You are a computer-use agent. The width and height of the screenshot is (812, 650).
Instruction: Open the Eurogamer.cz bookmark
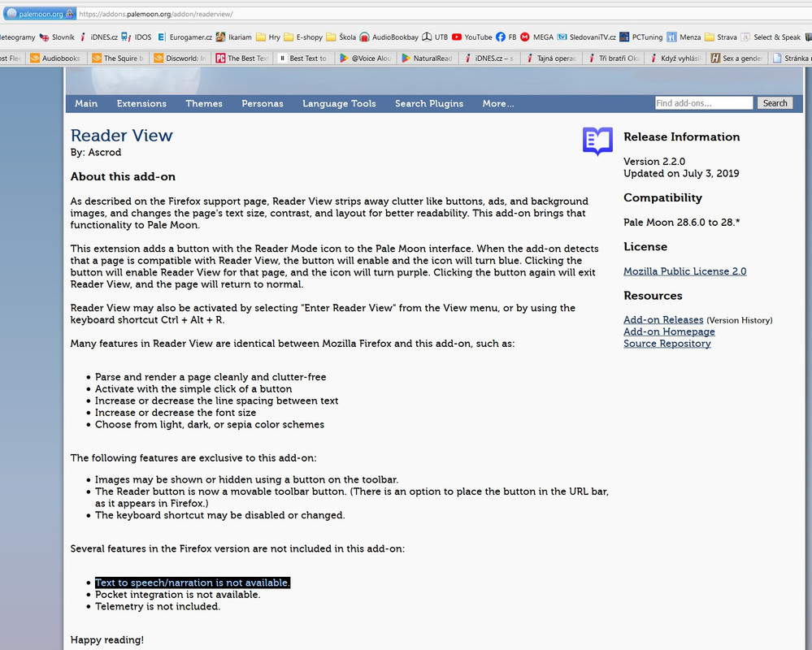click(x=185, y=37)
